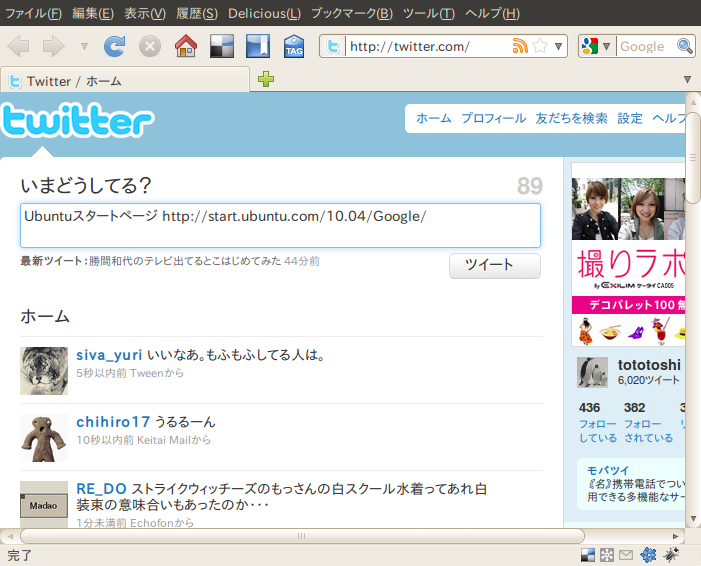Open tototoshi's penguin profile avatar
701x566 pixels.
coord(592,372)
